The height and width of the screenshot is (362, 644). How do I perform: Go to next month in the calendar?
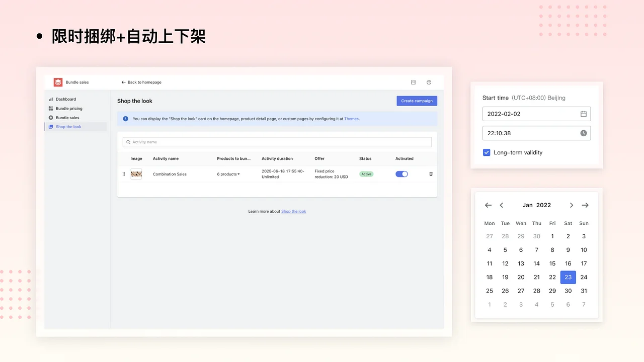571,205
